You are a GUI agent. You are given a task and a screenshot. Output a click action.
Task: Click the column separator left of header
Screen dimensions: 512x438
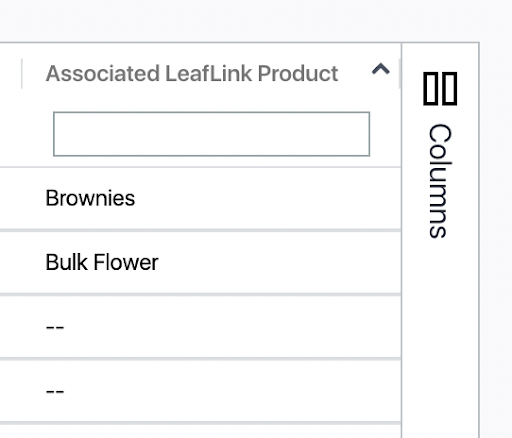pos(22,74)
